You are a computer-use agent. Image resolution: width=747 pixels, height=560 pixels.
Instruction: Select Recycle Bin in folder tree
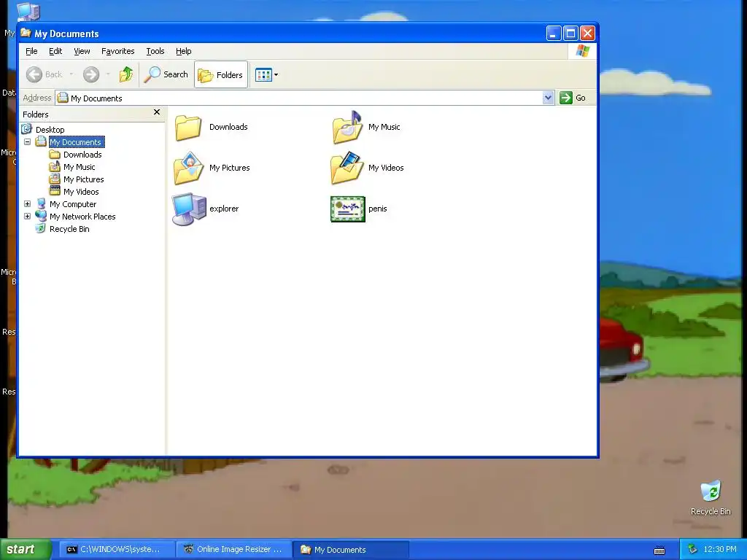pos(69,228)
